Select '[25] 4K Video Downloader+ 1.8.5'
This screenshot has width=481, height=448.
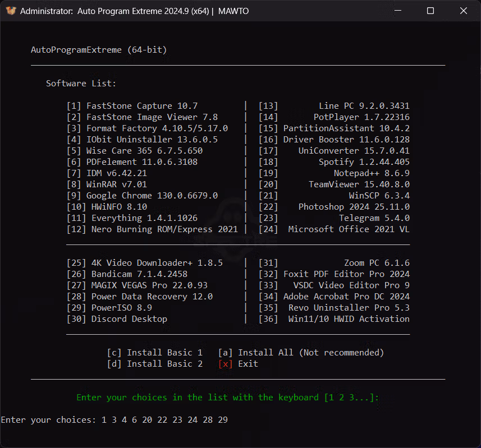pyautogui.click(x=145, y=263)
